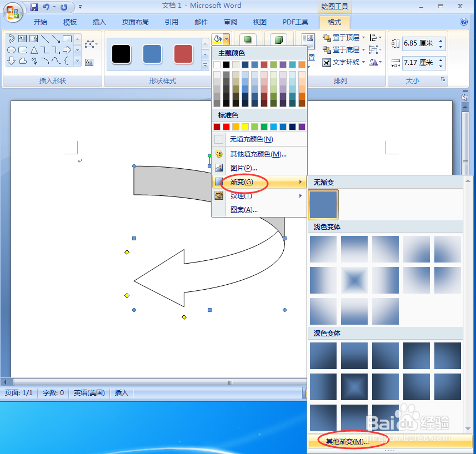Open the size dialog launcher
The width and height of the screenshot is (476, 454).
443,80
